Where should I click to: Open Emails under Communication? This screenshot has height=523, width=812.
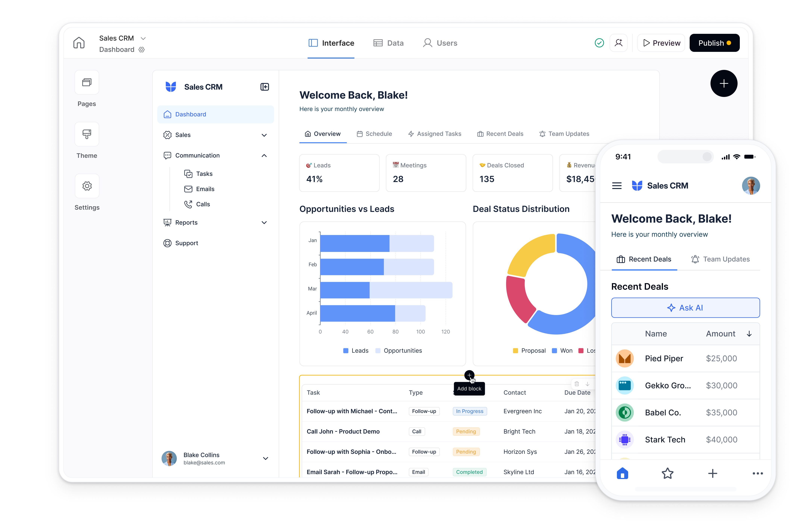[x=199, y=189]
